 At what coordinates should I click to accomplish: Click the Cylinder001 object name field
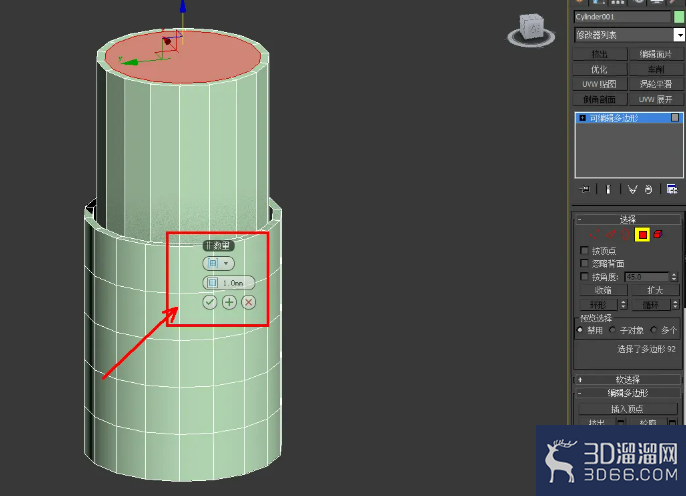(x=622, y=17)
